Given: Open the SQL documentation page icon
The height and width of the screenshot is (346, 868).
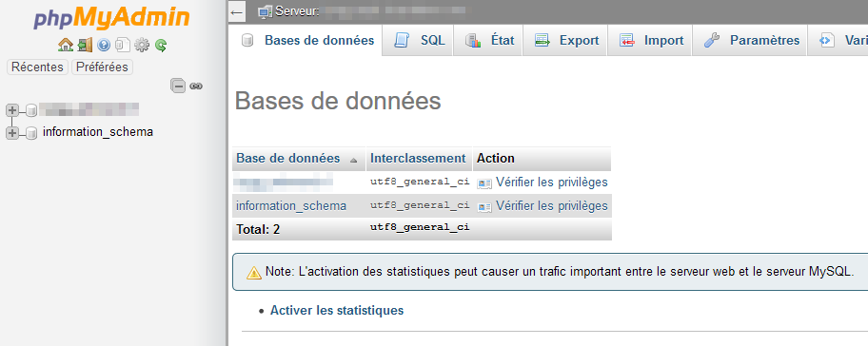Looking at the screenshot, I should point(123,45).
